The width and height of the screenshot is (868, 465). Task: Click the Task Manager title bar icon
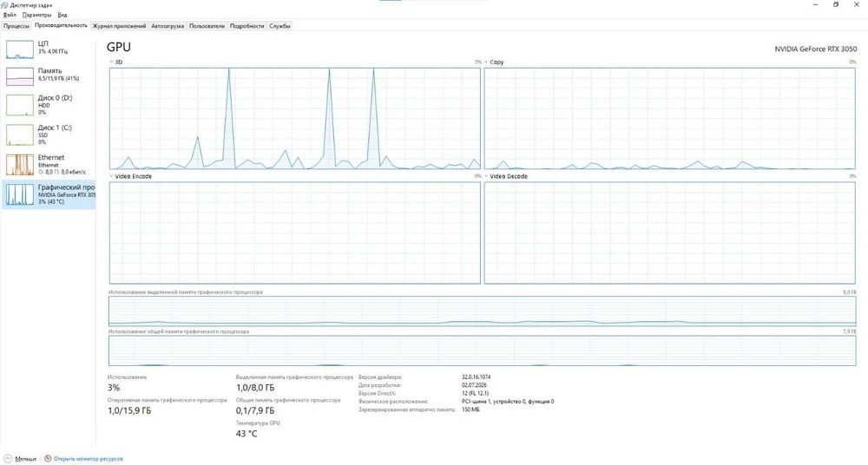5,5
